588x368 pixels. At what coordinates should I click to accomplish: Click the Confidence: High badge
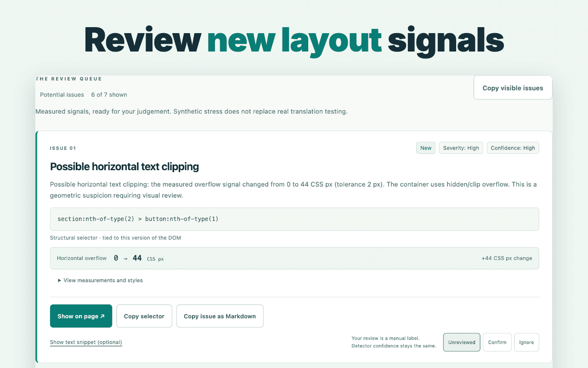tap(513, 148)
